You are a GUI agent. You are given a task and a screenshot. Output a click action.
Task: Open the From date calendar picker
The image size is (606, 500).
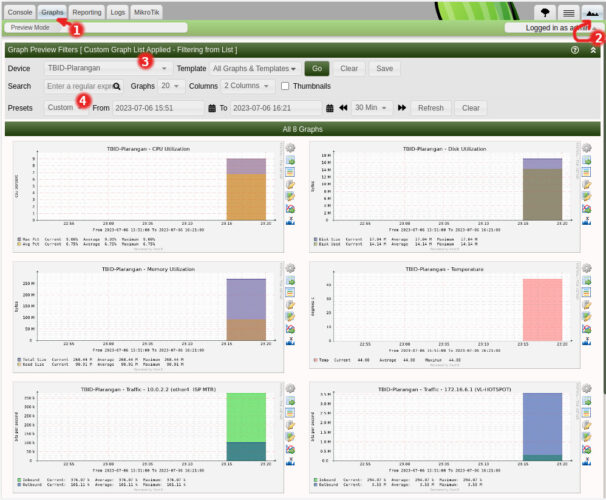212,108
